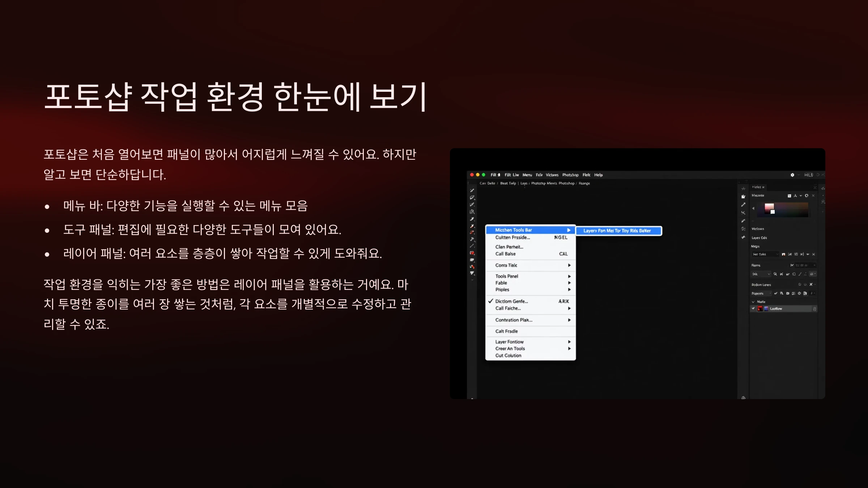
Task: Collapse the Natle group in the Layers panel
Action: pos(753,302)
